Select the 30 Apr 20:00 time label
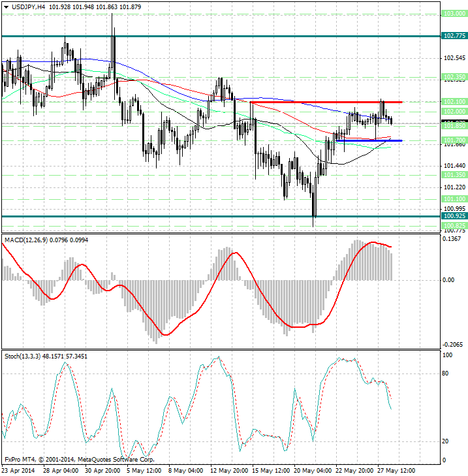The width and height of the screenshot is (468, 476). (102, 471)
